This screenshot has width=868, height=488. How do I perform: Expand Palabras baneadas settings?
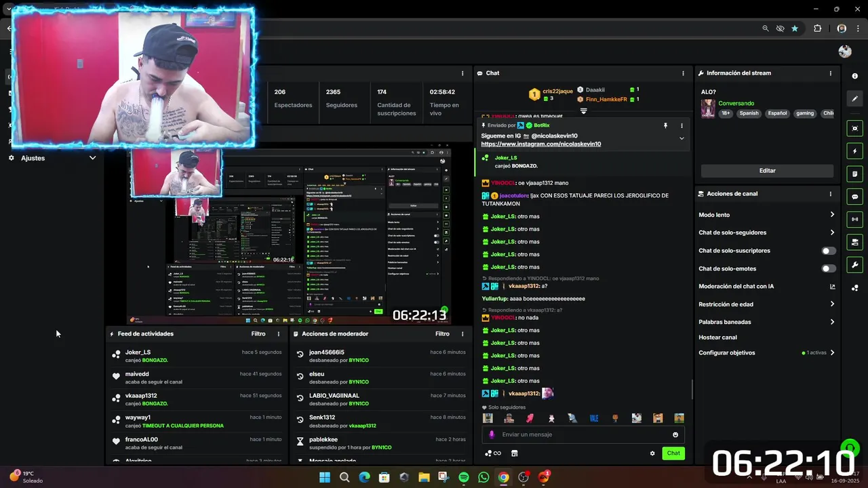click(832, 322)
